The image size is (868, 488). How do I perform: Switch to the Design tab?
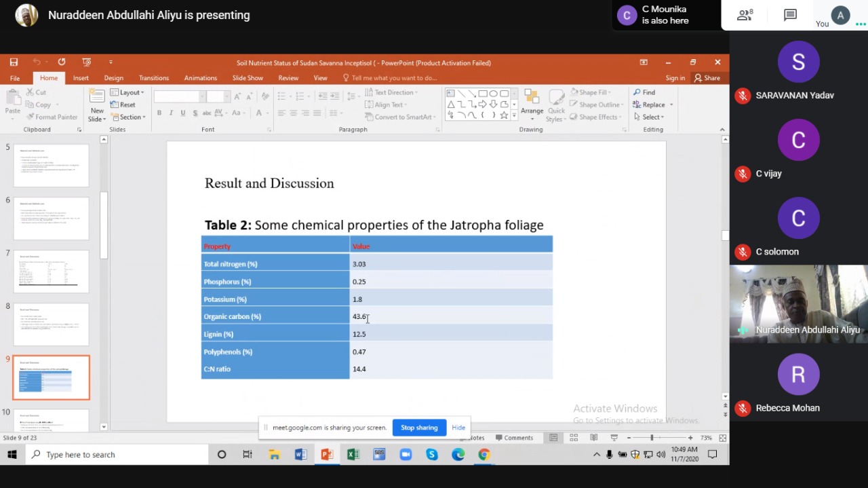point(113,78)
